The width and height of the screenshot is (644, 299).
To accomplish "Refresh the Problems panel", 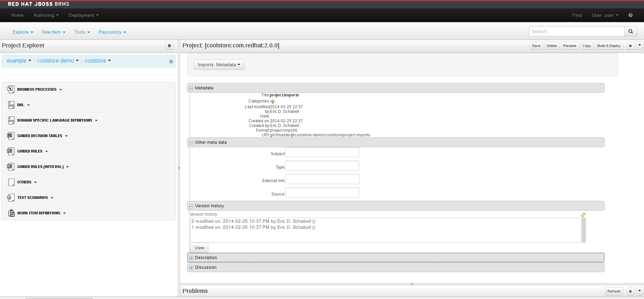I will (614, 291).
